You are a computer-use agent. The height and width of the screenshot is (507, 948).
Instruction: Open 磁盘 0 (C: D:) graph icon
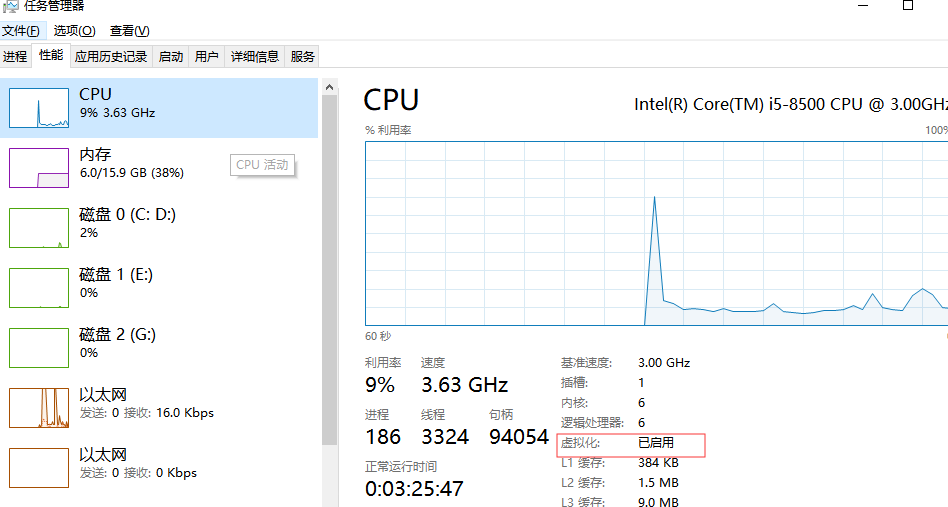pos(39,228)
